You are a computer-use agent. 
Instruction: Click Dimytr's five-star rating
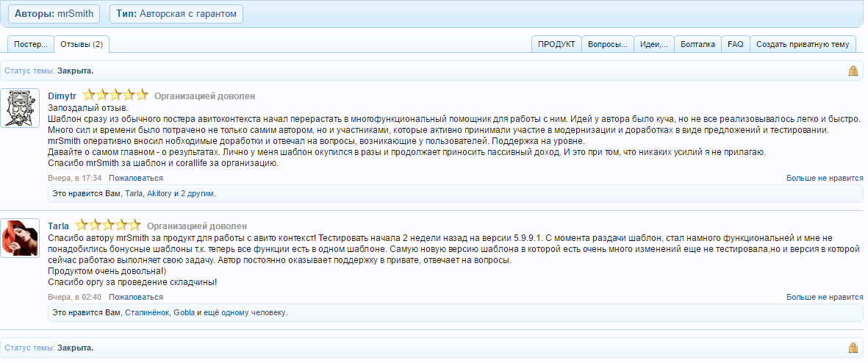(115, 96)
